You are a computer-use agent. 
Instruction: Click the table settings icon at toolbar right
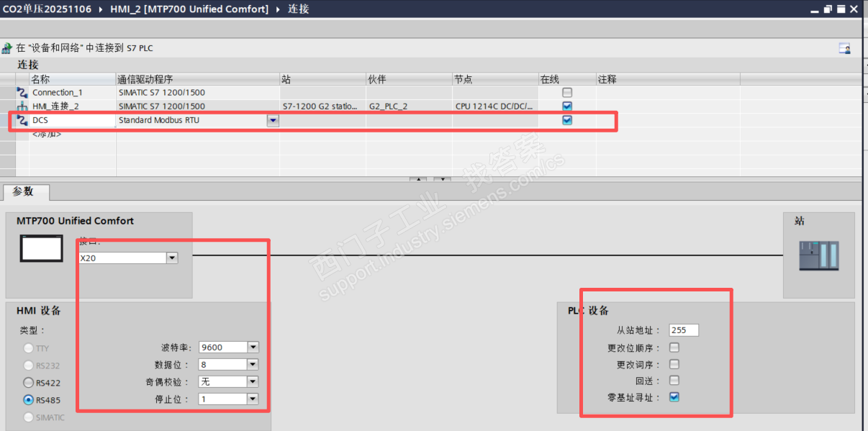click(844, 48)
